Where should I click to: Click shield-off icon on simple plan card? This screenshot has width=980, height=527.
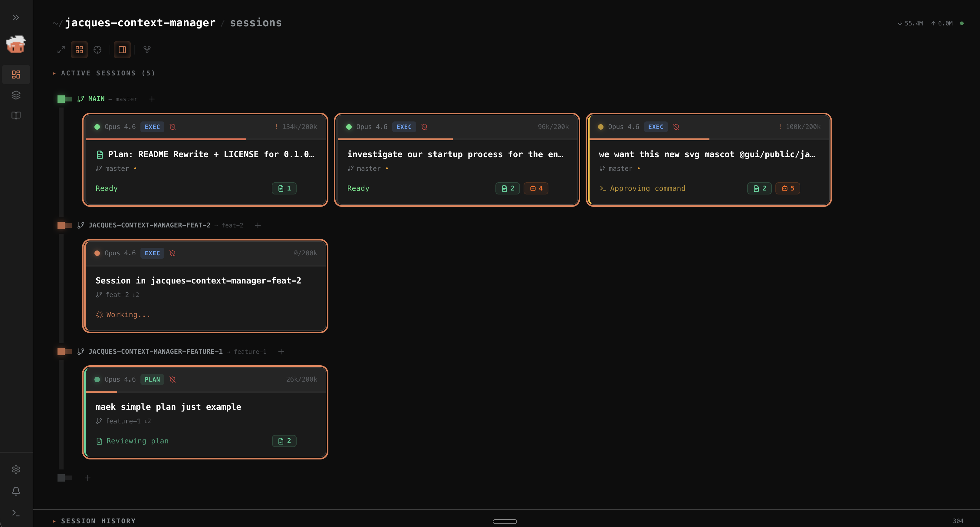pyautogui.click(x=172, y=380)
